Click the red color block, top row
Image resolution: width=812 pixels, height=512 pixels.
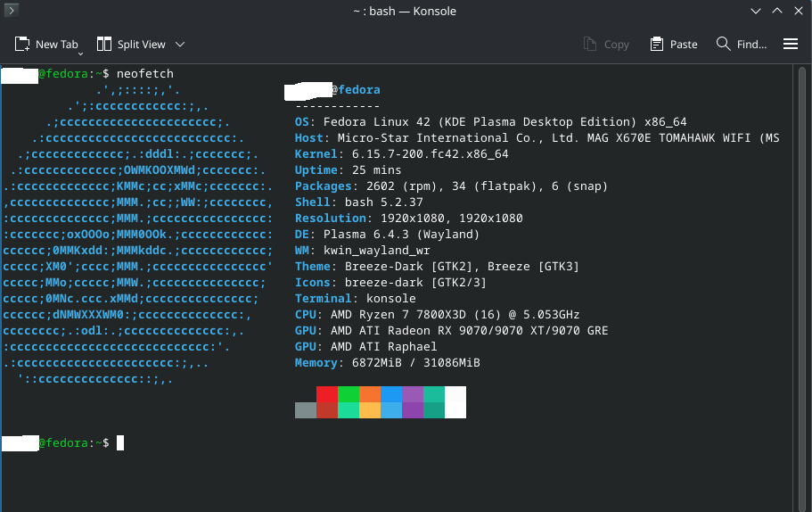pyautogui.click(x=327, y=394)
